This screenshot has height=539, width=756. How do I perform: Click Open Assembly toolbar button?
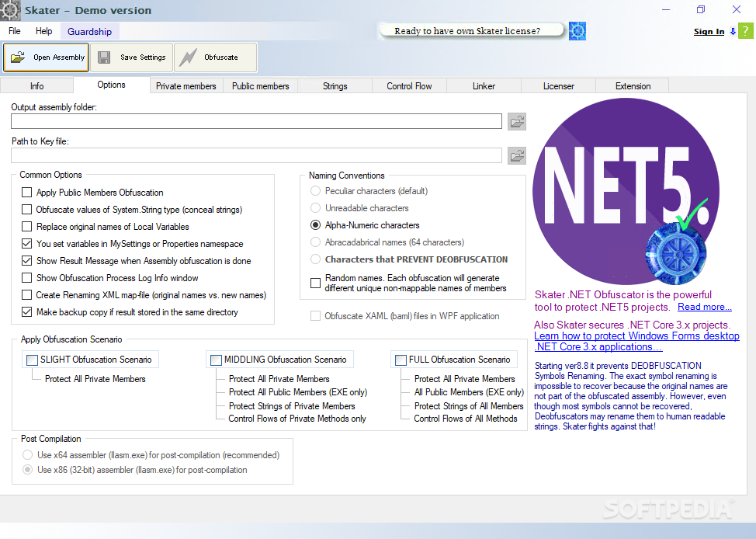point(47,57)
